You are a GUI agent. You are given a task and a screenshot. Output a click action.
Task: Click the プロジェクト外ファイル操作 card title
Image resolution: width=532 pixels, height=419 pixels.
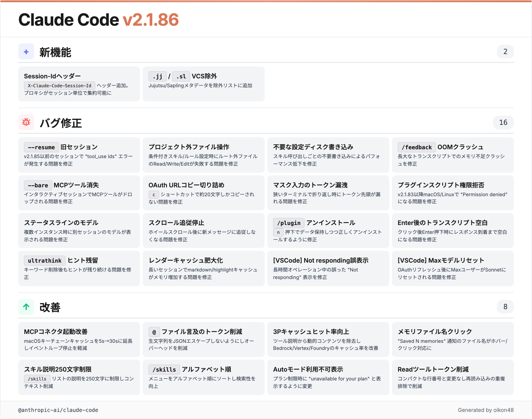189,147
